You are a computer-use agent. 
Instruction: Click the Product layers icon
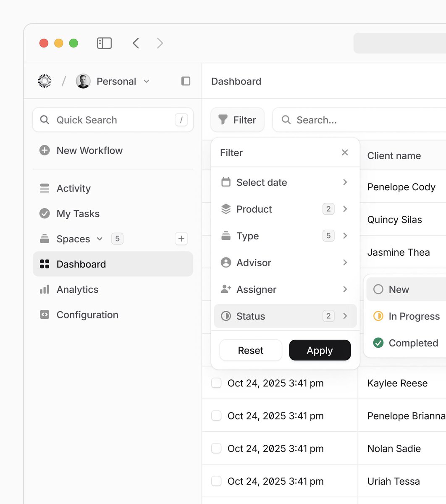coord(226,209)
